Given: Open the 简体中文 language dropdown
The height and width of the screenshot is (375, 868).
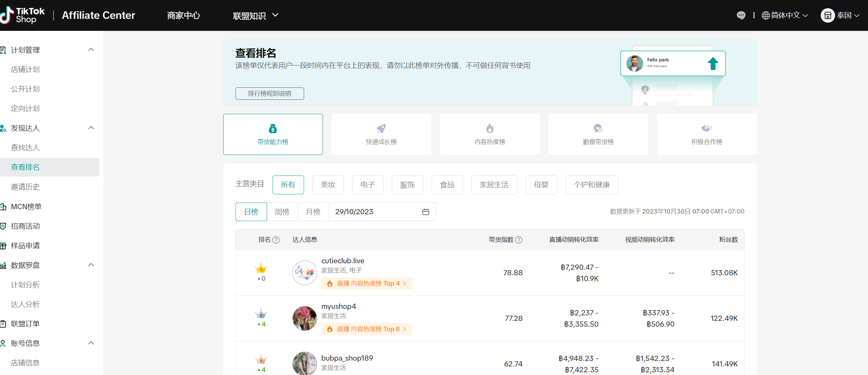Looking at the screenshot, I should pos(785,15).
